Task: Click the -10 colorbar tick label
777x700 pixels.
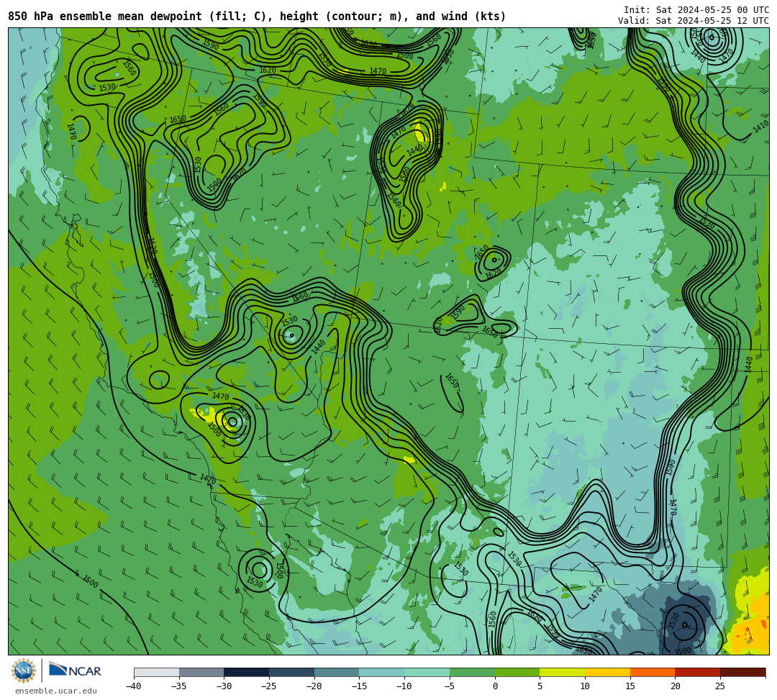Action: click(x=404, y=686)
